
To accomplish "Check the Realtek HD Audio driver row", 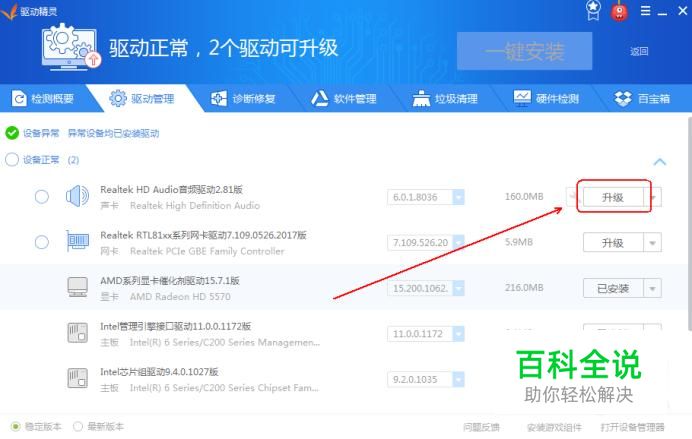I will (42, 196).
